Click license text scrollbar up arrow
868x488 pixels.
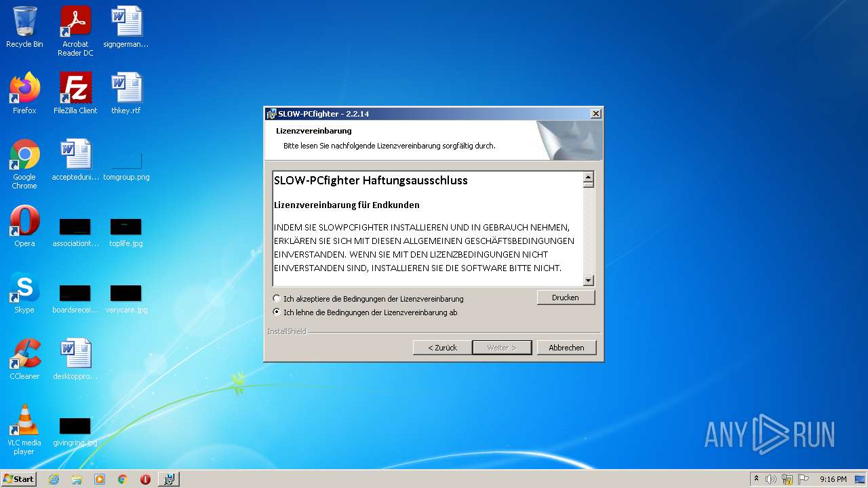(589, 177)
